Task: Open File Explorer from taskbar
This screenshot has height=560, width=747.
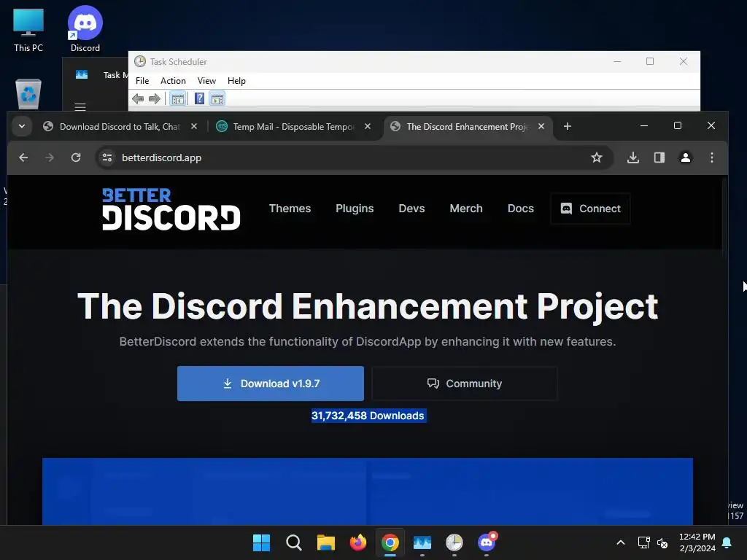Action: (x=326, y=542)
